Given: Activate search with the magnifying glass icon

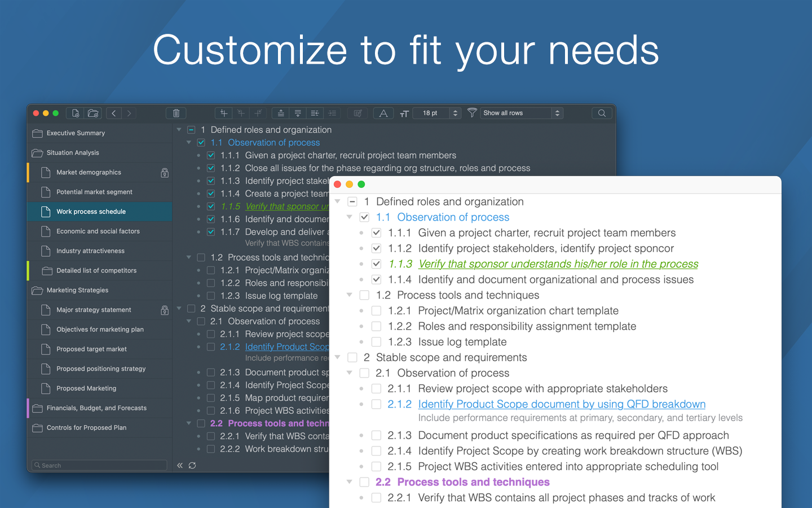Looking at the screenshot, I should pos(602,113).
